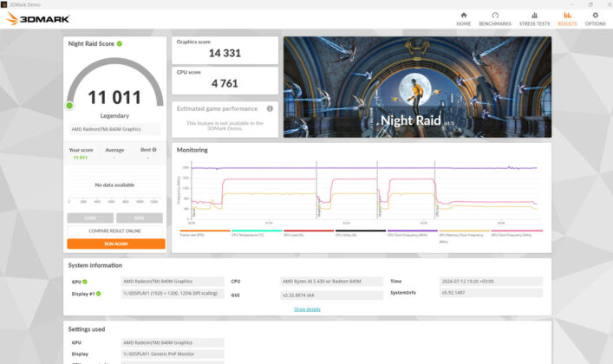613x364 pixels.
Task: Toggle the CPU Clock Frequency purple legend
Action: 413,233
